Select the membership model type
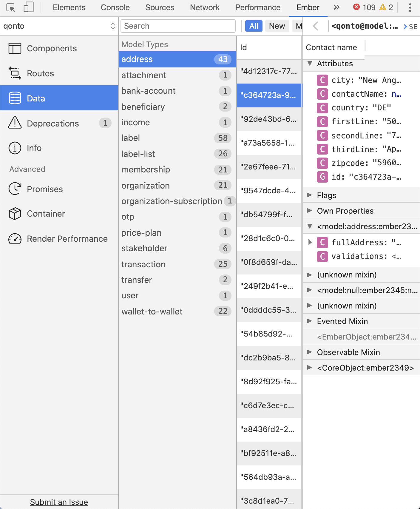Image resolution: width=420 pixels, height=509 pixels. (177, 169)
